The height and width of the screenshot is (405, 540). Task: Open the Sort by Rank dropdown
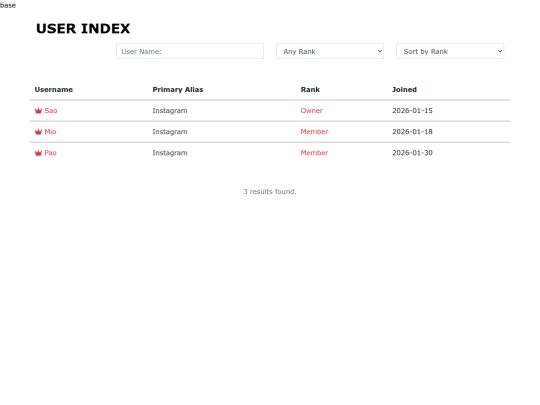click(x=450, y=51)
